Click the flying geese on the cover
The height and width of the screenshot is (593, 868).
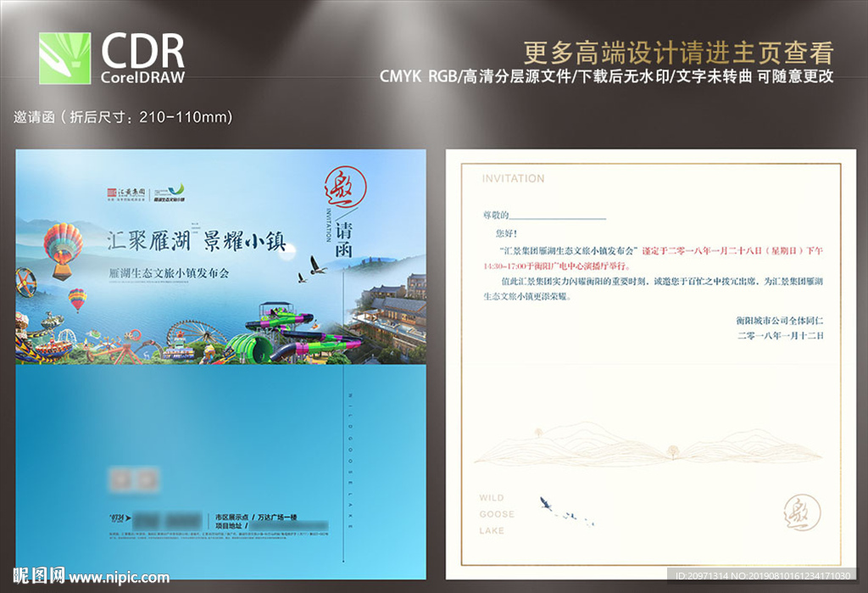coord(311,268)
